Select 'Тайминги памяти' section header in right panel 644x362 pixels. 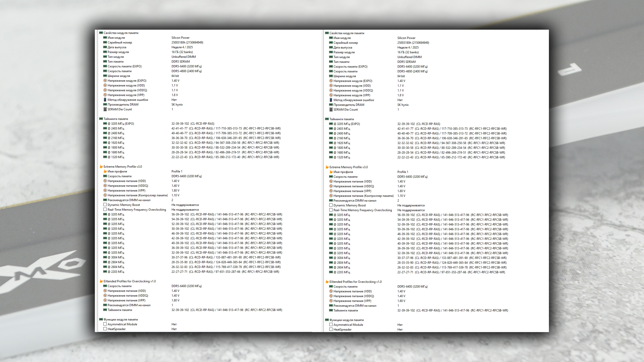coord(341,119)
